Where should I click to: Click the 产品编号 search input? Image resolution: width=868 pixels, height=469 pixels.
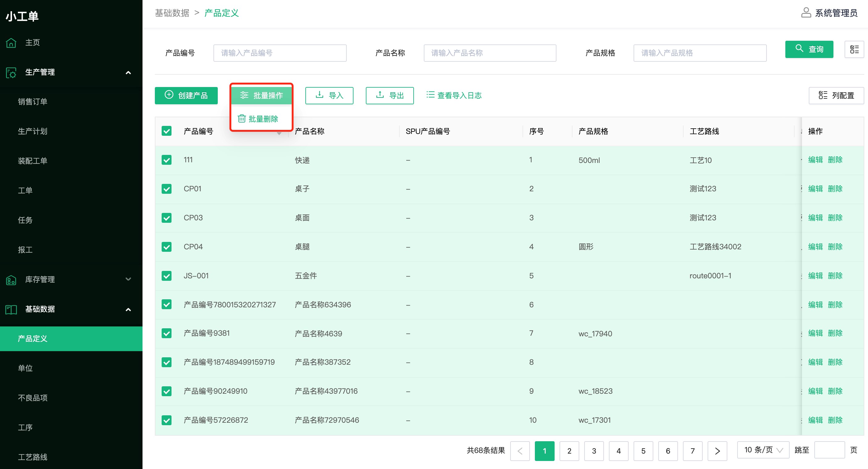280,53
